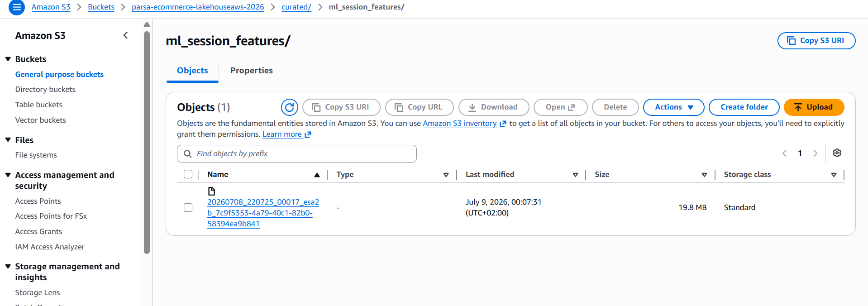Go to previous page arrow
The image size is (868, 306).
click(785, 153)
